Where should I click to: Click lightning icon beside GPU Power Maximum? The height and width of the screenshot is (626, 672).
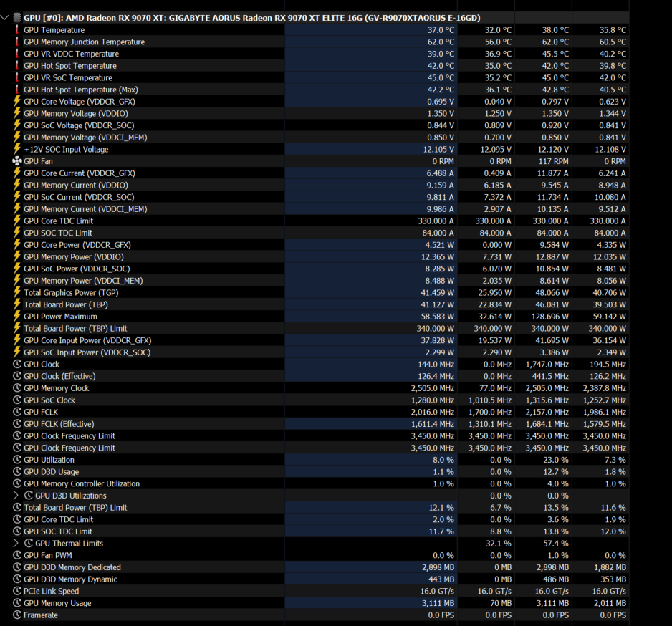tap(17, 317)
